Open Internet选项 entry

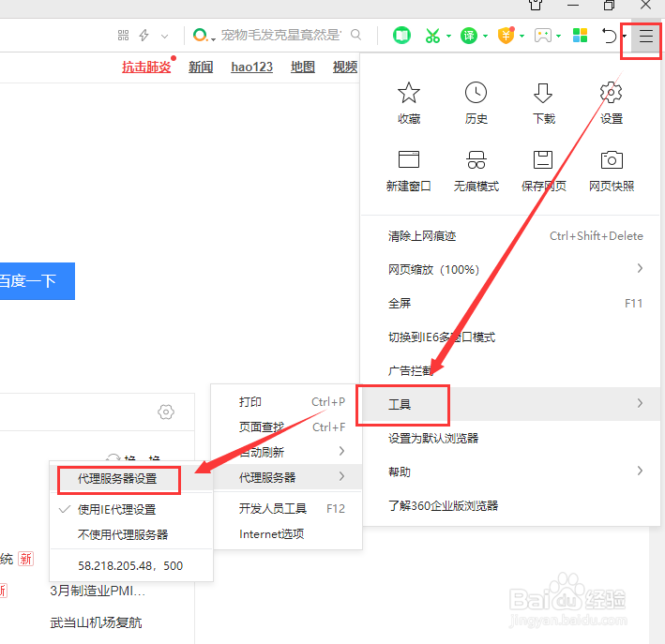point(288,533)
